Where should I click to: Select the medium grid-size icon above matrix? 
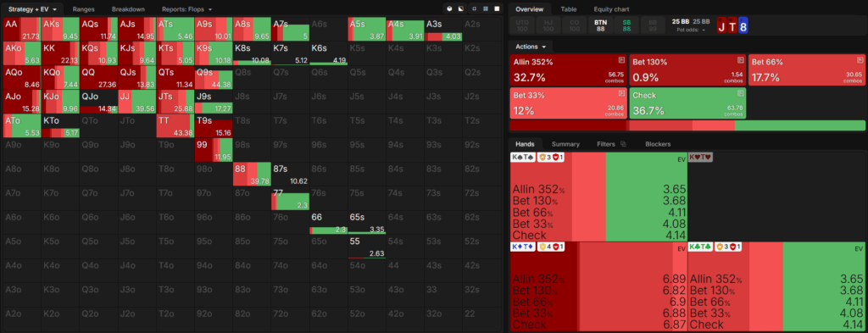click(x=486, y=8)
